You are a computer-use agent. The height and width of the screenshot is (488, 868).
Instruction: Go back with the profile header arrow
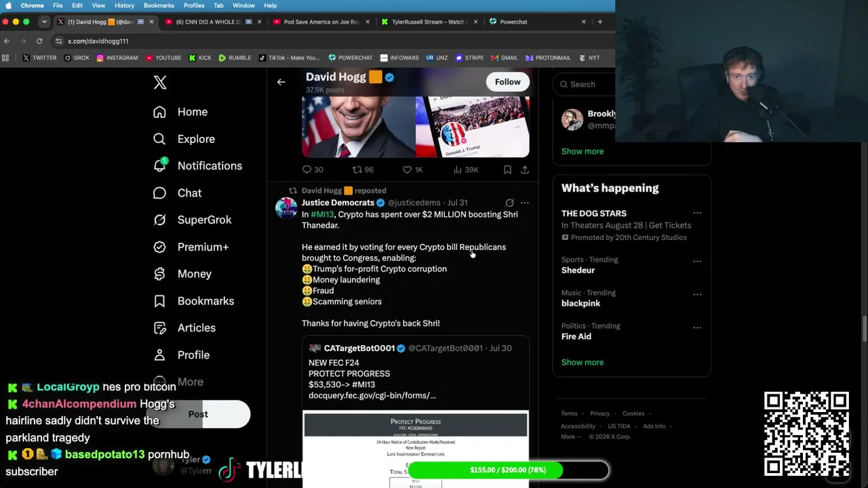(281, 82)
